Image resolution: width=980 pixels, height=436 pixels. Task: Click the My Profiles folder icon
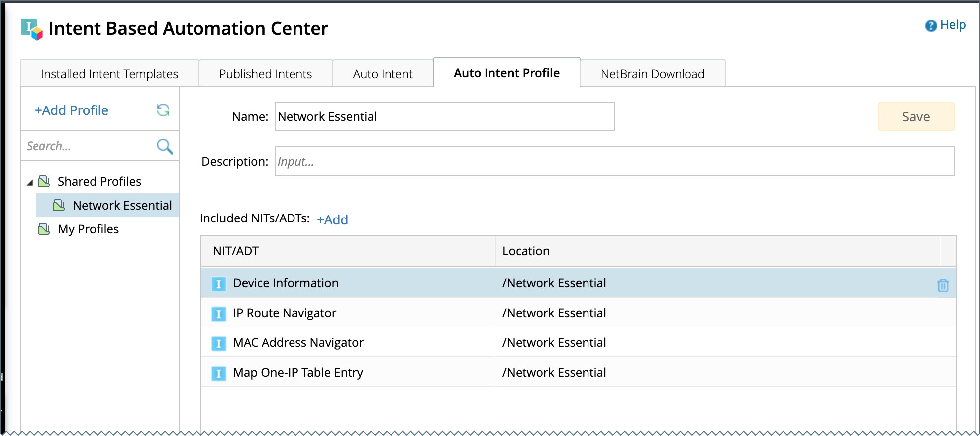44,229
